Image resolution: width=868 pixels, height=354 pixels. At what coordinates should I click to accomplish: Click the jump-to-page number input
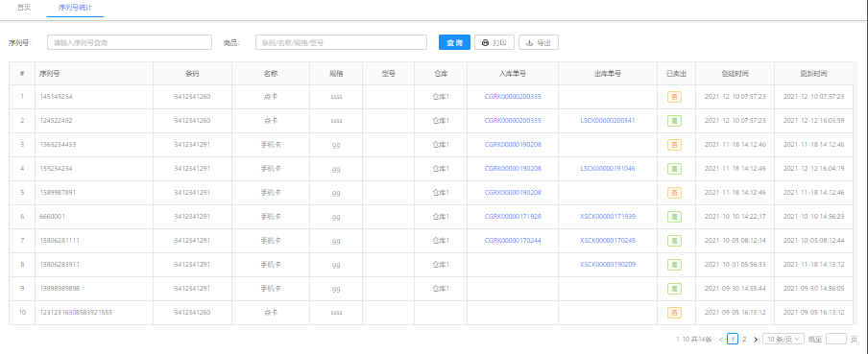[x=836, y=339]
